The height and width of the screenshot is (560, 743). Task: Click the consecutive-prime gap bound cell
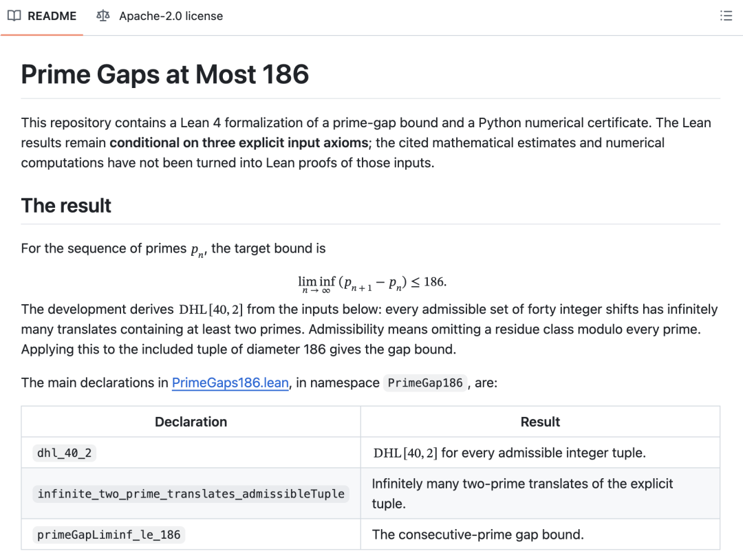point(540,535)
